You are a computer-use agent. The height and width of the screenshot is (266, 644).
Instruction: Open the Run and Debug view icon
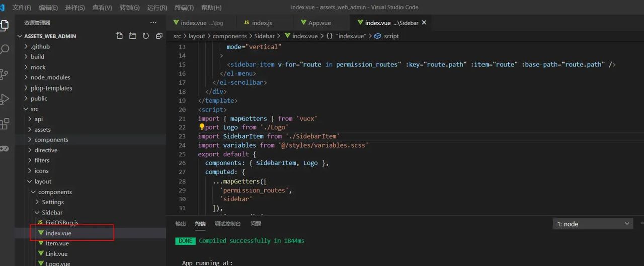[x=5, y=99]
